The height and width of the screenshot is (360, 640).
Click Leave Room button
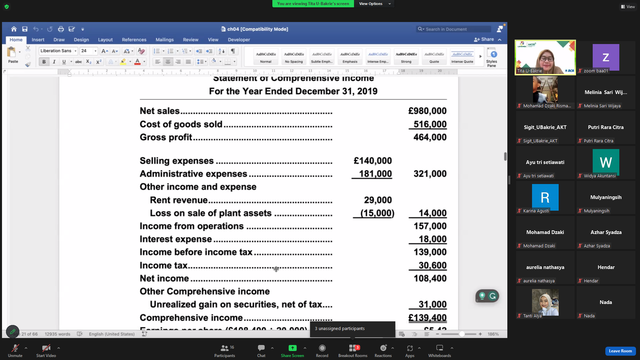pos(620,351)
